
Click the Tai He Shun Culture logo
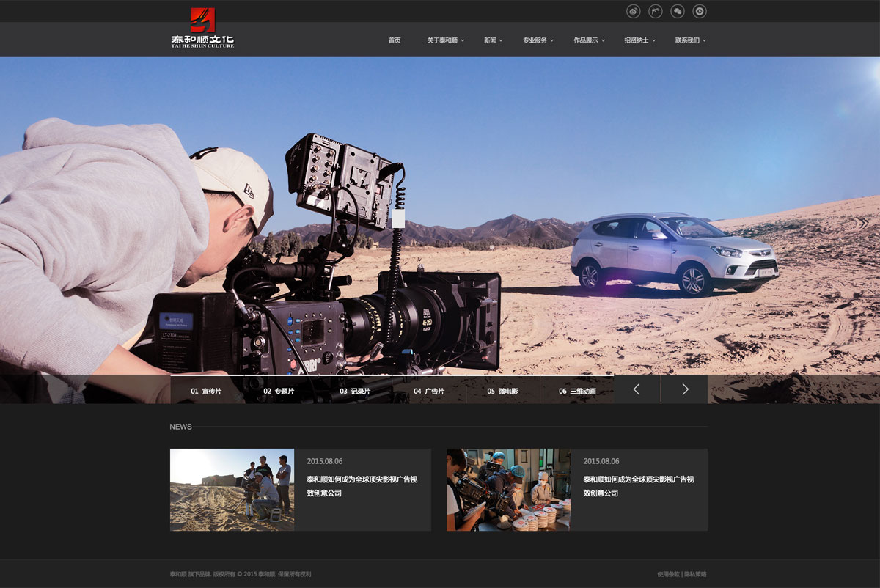(x=202, y=28)
